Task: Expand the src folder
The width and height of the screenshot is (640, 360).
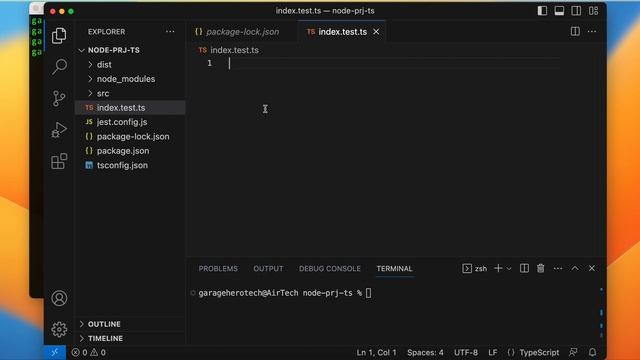Action: pos(130,93)
